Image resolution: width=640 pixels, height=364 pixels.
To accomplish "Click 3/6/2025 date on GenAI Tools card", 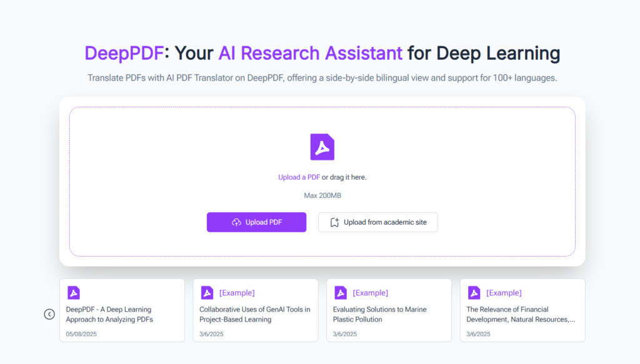I will pos(211,334).
